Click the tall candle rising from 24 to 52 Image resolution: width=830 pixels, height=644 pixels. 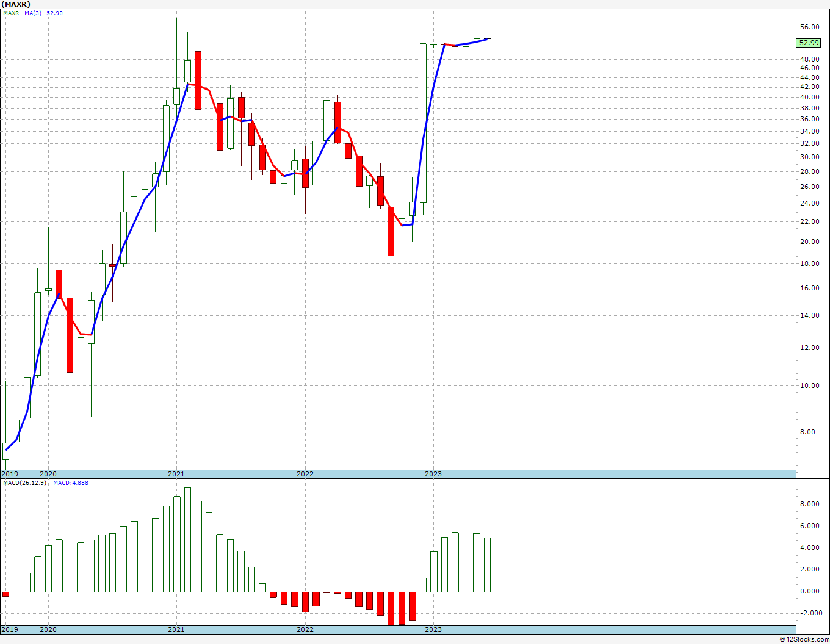423,123
